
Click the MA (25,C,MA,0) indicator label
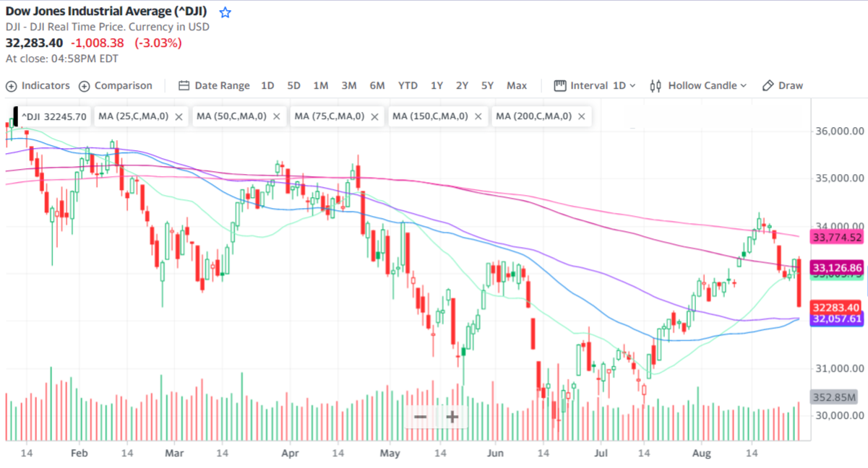coord(133,116)
